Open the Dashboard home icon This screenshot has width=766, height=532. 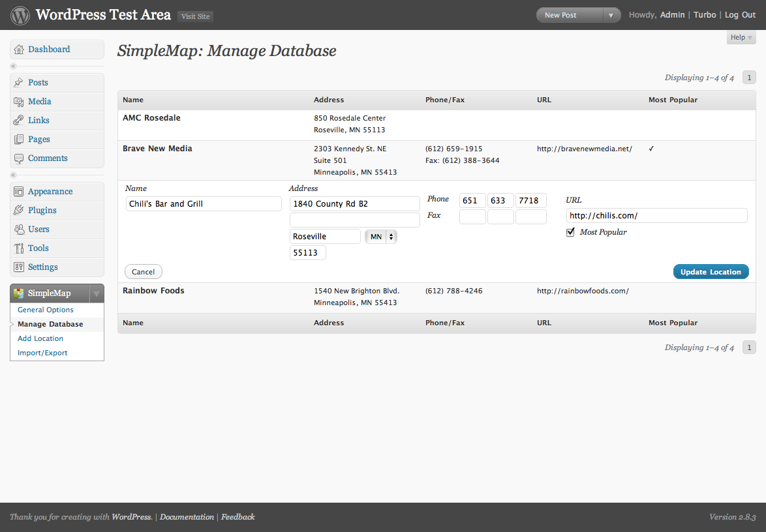(19, 50)
